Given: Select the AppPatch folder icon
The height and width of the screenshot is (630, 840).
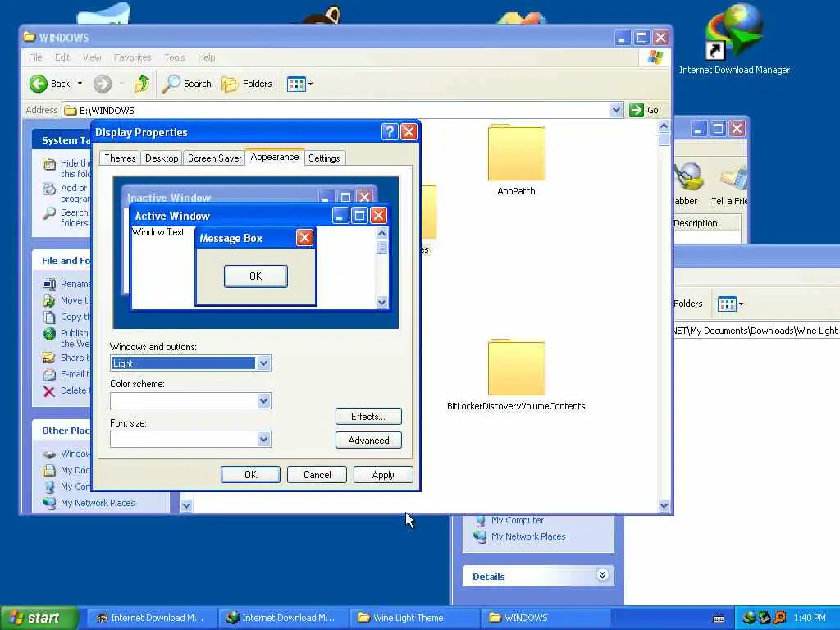Looking at the screenshot, I should 516,153.
